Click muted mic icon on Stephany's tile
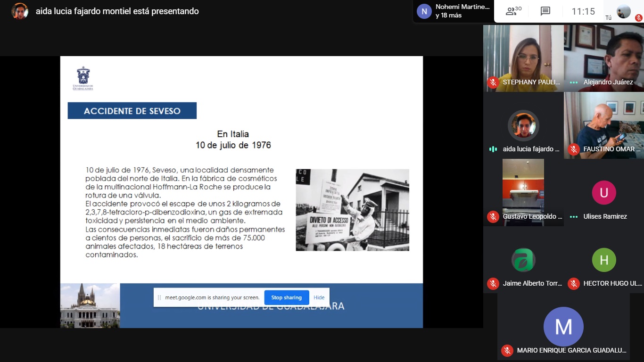Viewport: 644px width, 362px height. tap(493, 82)
